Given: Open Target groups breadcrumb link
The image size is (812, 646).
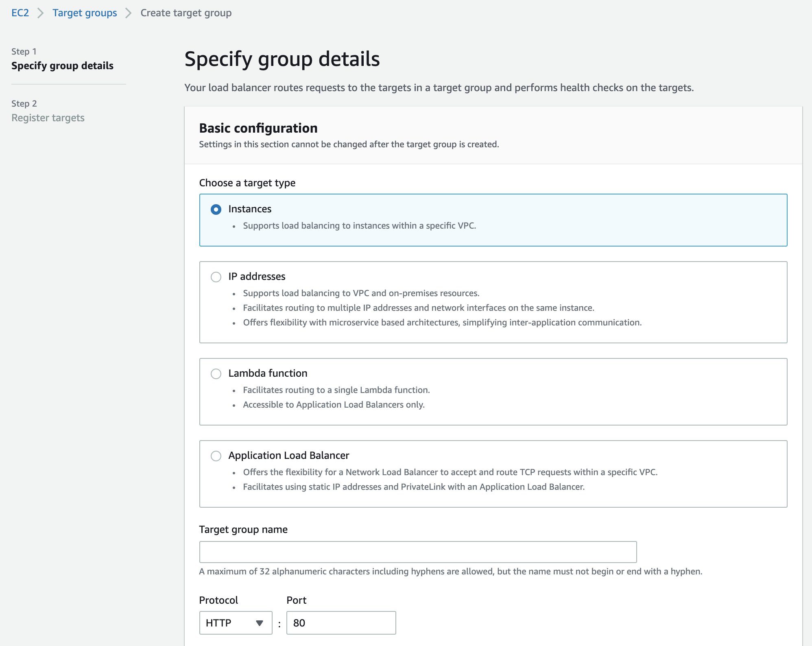Looking at the screenshot, I should coord(85,13).
